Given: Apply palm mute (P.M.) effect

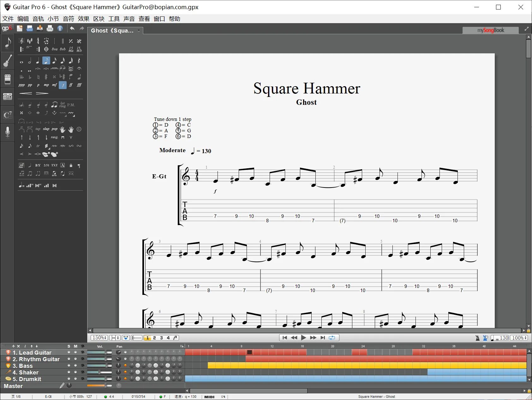Looking at the screenshot, I should 71,105.
